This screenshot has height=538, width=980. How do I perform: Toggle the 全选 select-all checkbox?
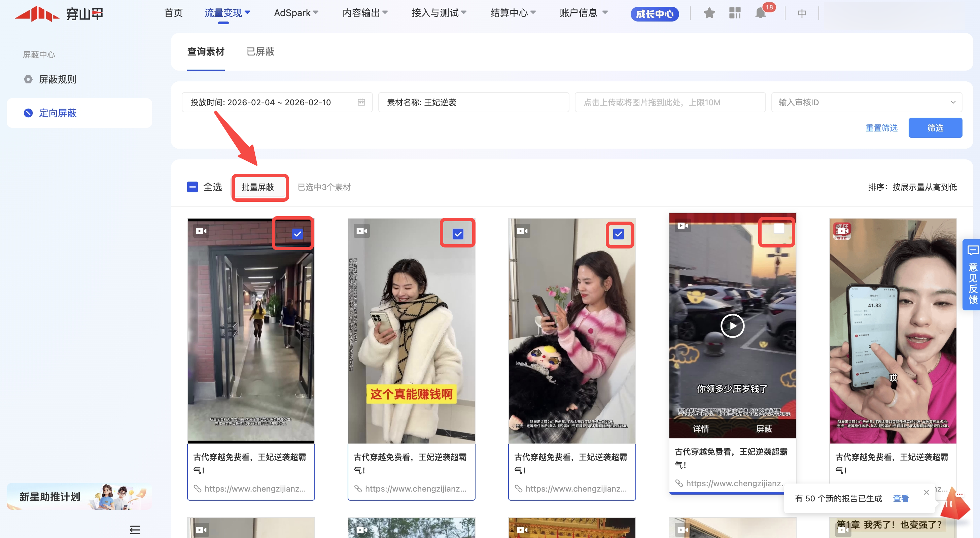tap(193, 187)
